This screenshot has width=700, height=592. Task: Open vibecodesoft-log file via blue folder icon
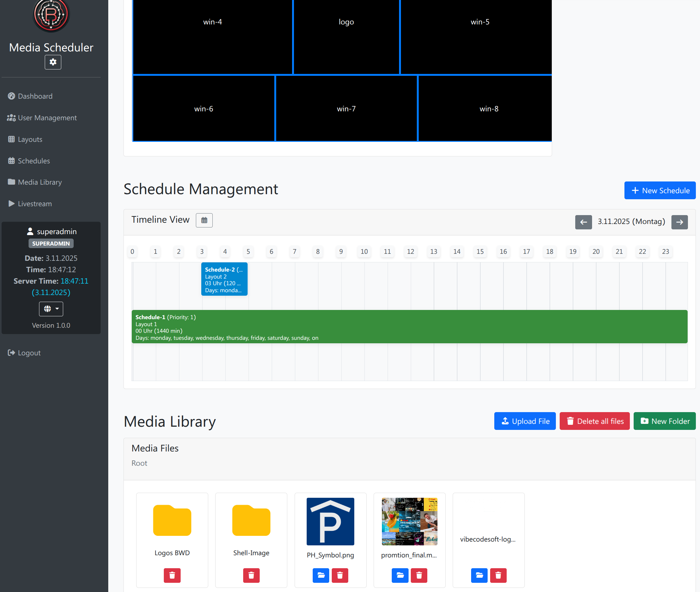479,575
